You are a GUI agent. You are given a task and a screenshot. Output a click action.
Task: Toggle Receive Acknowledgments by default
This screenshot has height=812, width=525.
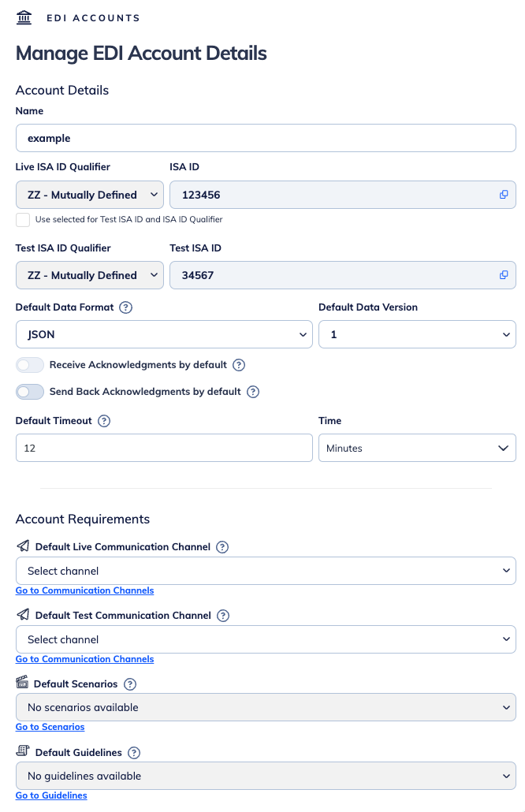pyautogui.click(x=29, y=365)
